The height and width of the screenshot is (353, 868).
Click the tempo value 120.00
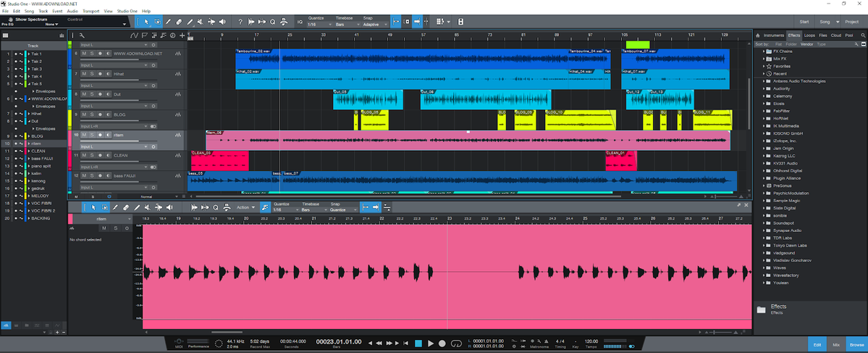point(591,341)
